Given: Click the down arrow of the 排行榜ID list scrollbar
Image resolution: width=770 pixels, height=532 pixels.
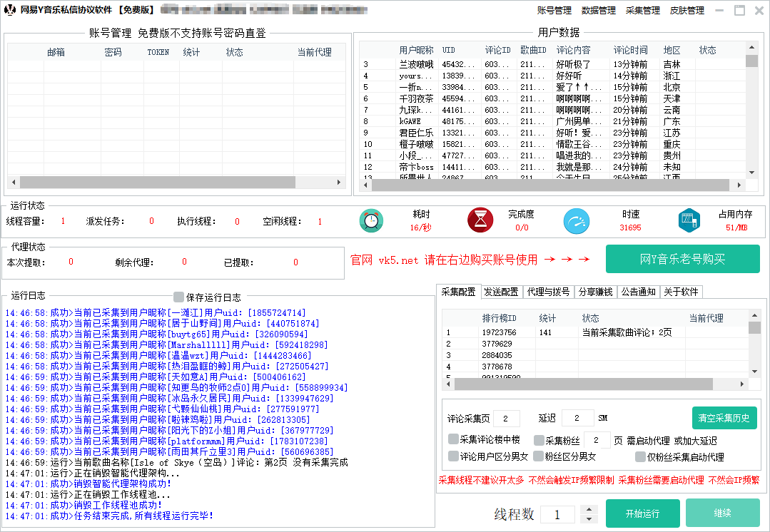Looking at the screenshot, I should point(755,372).
